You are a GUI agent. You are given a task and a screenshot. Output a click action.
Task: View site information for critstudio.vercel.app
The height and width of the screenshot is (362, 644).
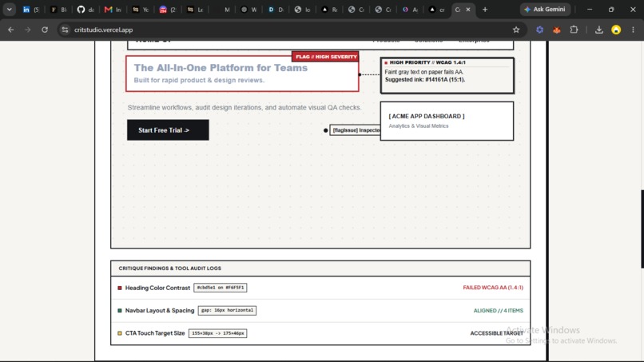[65, 30]
